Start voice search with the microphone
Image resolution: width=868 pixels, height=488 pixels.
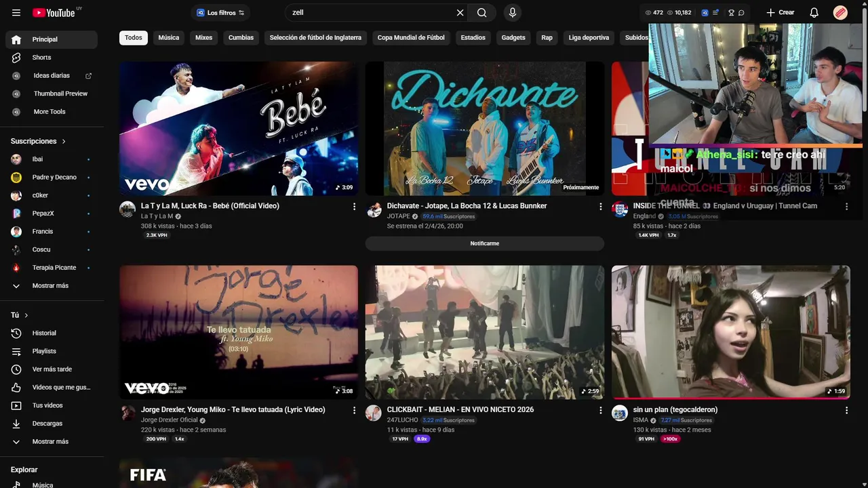(x=513, y=13)
